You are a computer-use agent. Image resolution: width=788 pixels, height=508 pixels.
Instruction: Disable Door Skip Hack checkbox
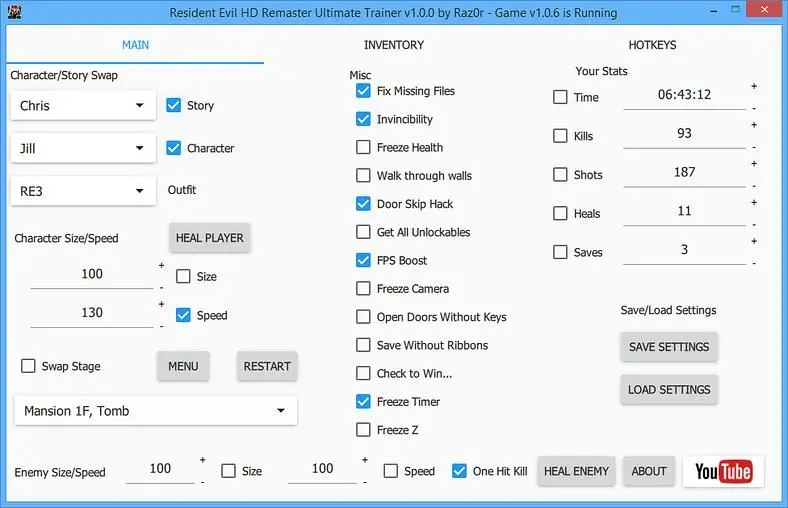point(363,204)
